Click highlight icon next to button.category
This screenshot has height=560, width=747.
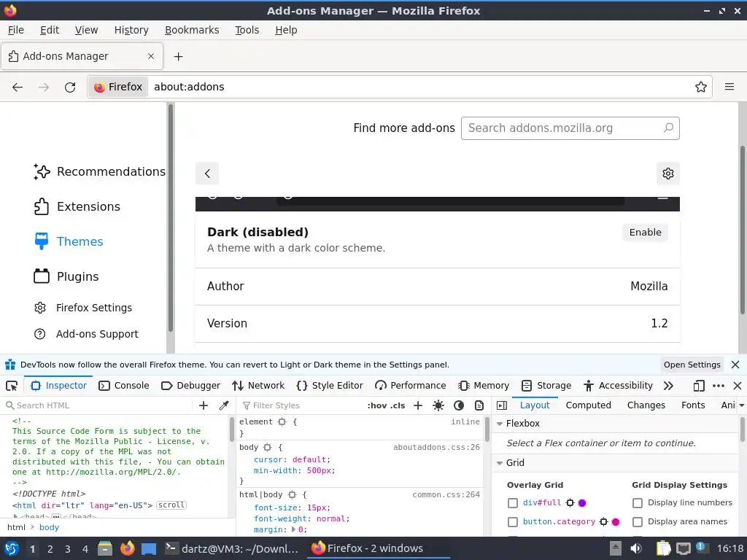point(603,521)
